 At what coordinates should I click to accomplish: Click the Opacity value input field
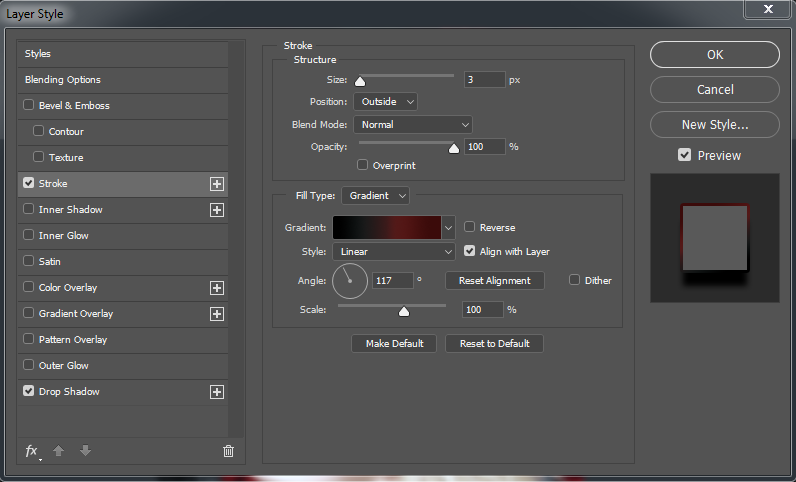tap(485, 147)
